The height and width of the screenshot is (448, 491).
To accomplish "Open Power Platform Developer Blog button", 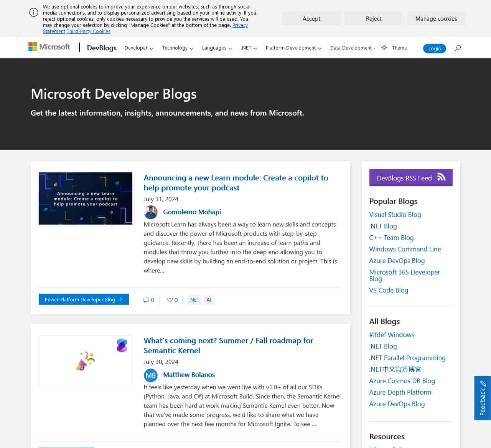I will [x=84, y=299].
